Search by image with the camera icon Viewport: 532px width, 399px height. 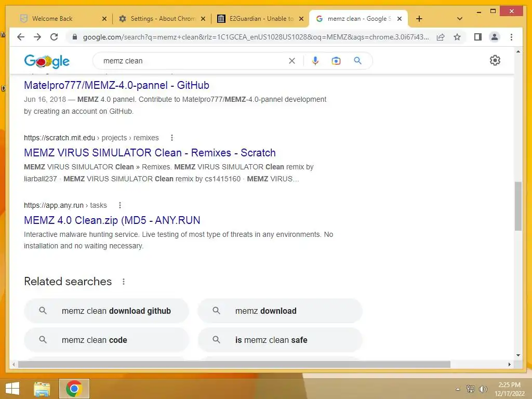pos(336,61)
